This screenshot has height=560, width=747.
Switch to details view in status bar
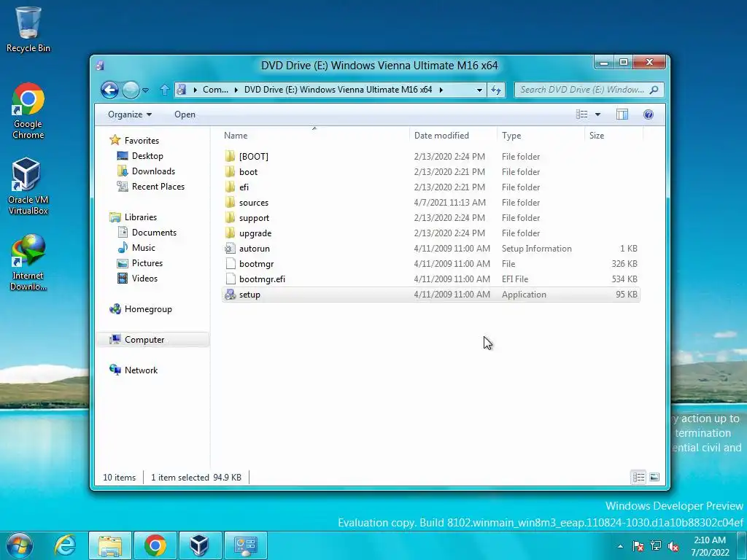pos(638,477)
